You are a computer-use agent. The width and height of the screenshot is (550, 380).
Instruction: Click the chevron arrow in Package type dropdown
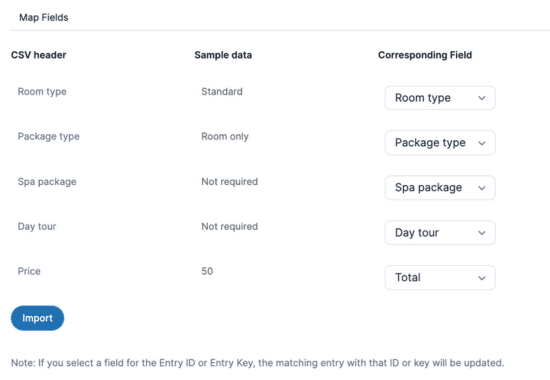[x=482, y=143]
